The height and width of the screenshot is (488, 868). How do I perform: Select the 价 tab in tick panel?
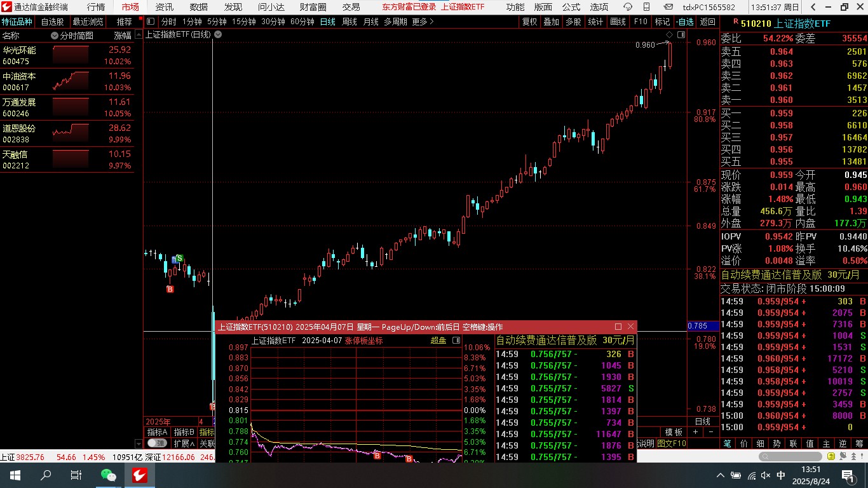tap(744, 444)
